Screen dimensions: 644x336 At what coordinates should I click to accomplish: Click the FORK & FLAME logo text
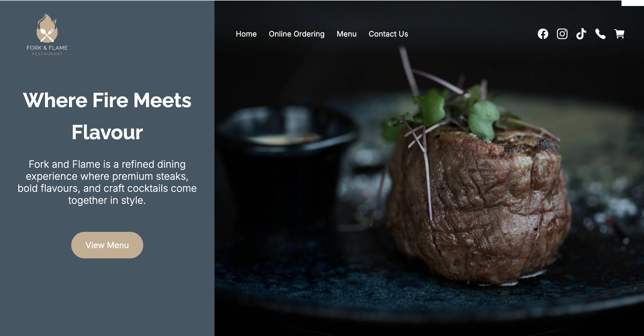47,48
